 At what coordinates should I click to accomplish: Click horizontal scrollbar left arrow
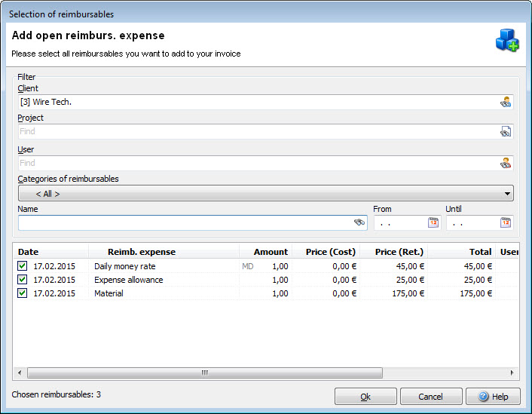(x=20, y=373)
